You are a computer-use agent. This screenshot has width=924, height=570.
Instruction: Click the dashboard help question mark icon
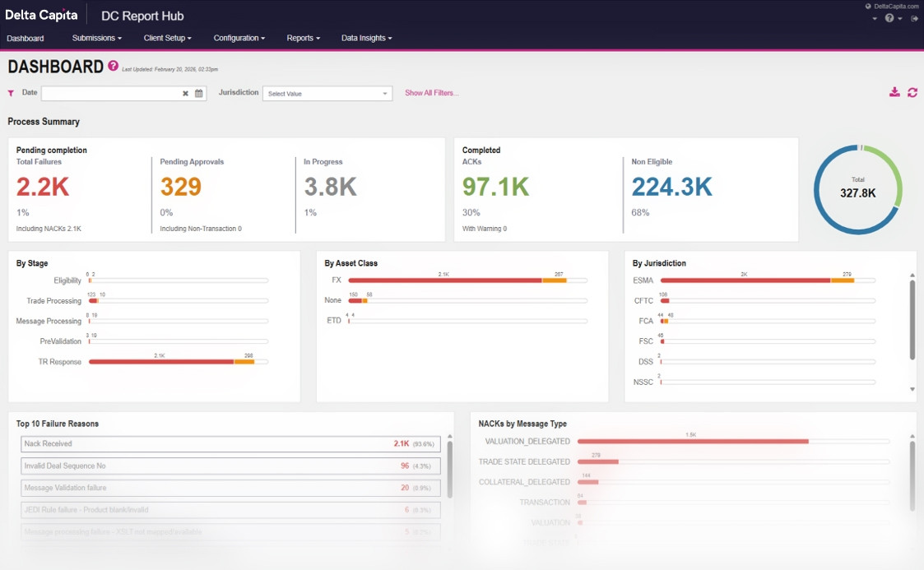113,66
